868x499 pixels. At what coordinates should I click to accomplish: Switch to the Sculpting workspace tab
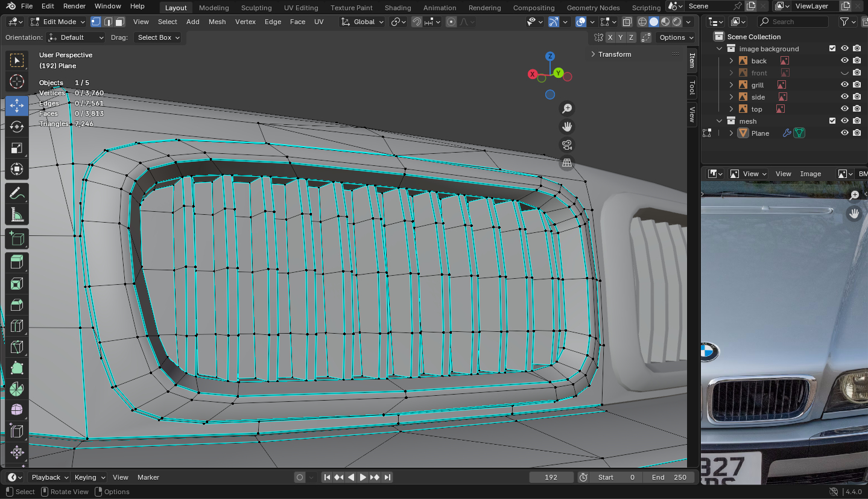tap(256, 8)
